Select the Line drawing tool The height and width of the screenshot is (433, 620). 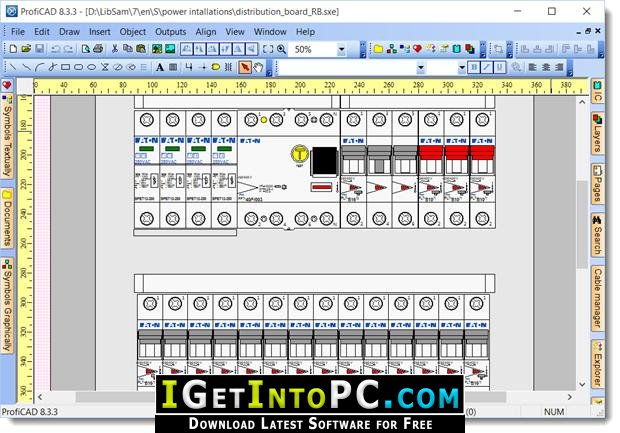click(x=13, y=68)
